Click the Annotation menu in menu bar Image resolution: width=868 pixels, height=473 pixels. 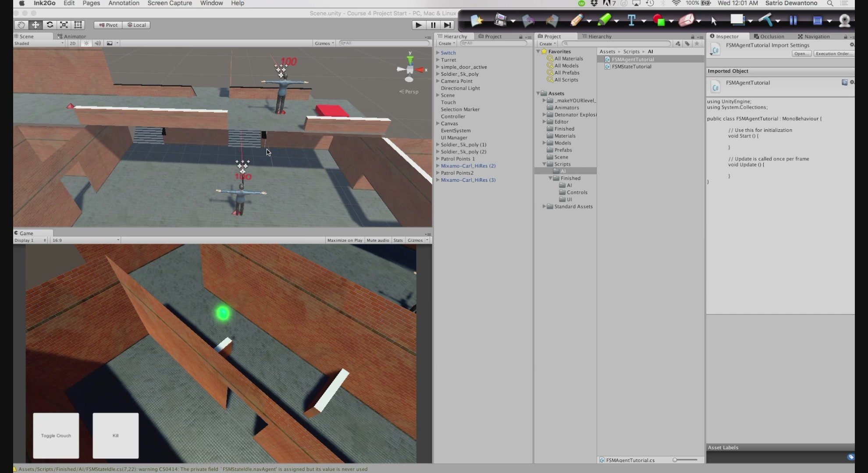[123, 4]
